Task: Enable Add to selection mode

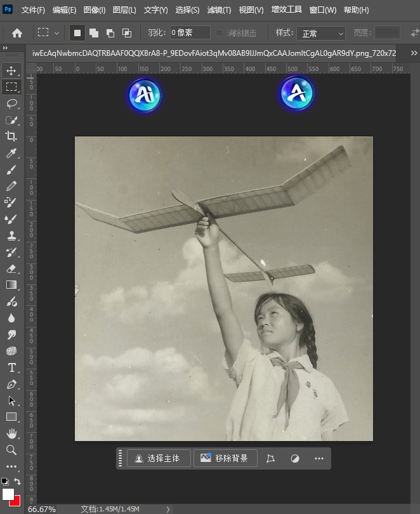Action: point(93,33)
